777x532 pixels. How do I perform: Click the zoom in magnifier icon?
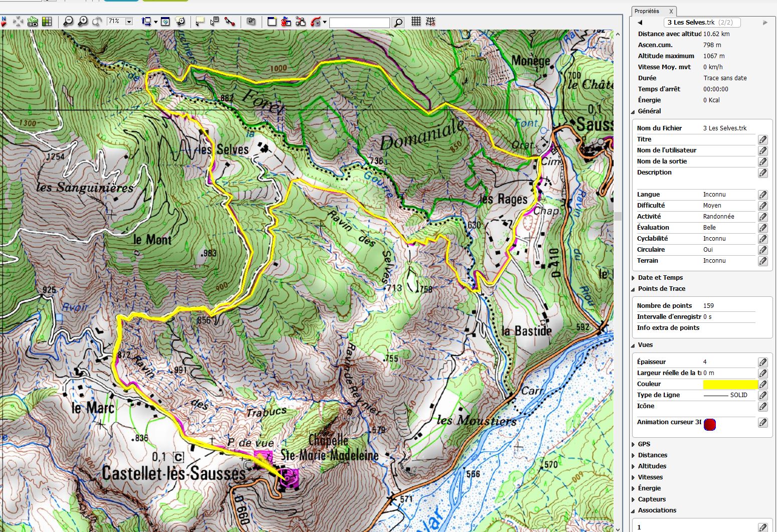pos(83,22)
